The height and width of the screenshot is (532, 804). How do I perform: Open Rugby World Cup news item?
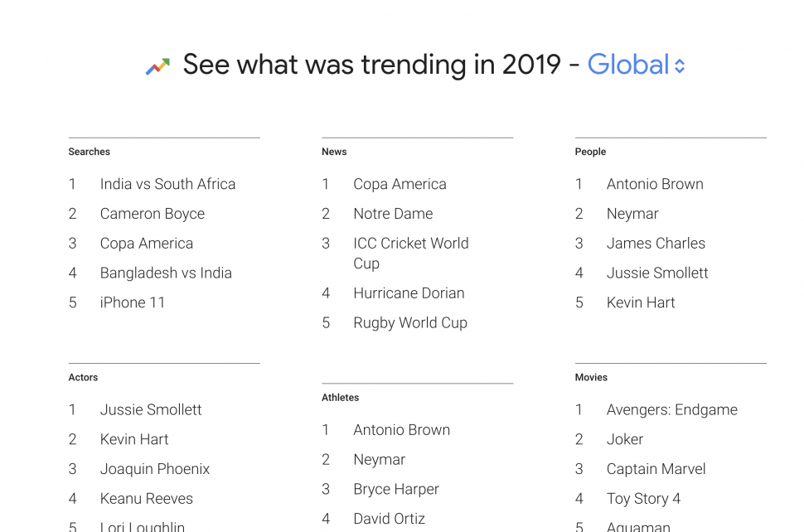coord(410,323)
